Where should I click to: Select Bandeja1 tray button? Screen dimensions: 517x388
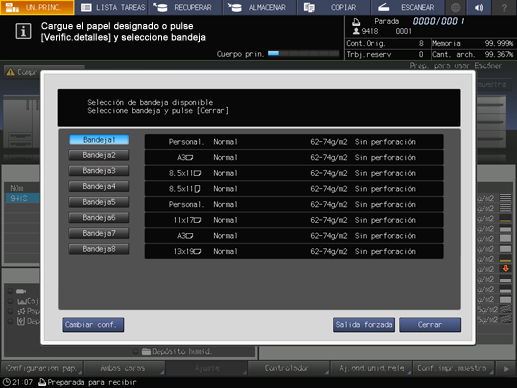(99, 140)
